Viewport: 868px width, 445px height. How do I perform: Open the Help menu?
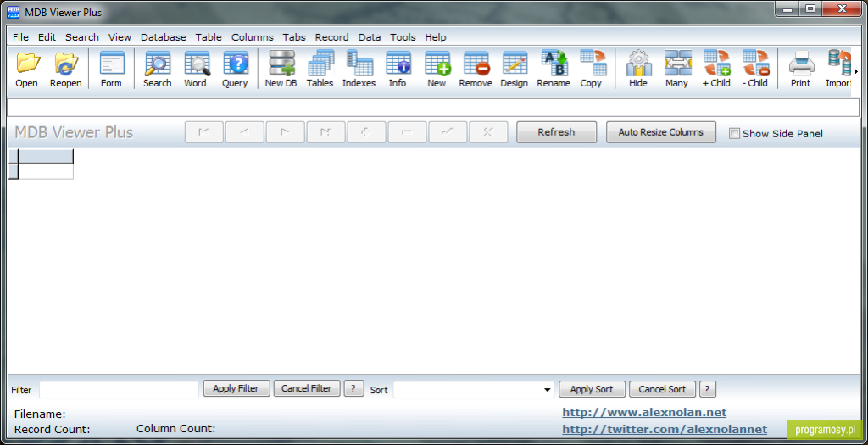[436, 37]
